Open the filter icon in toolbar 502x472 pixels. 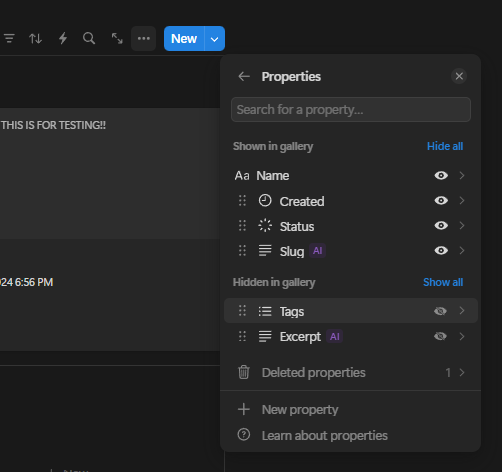click(9, 39)
